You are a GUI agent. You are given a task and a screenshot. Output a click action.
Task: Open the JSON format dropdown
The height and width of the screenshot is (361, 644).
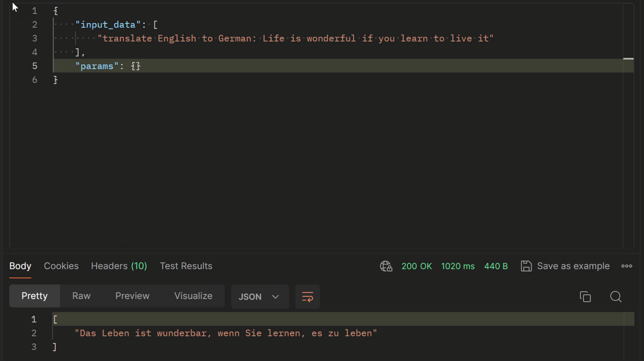tap(250, 297)
